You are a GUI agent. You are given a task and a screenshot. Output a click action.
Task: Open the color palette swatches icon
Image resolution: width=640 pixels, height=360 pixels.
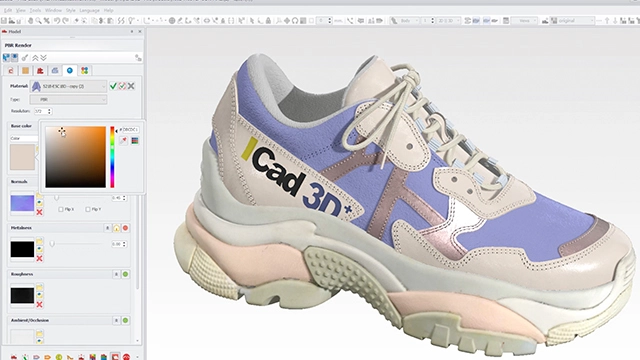135,140
